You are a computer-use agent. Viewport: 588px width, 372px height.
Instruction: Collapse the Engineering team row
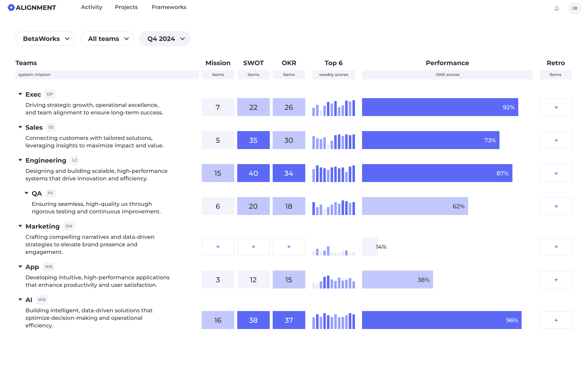20,160
